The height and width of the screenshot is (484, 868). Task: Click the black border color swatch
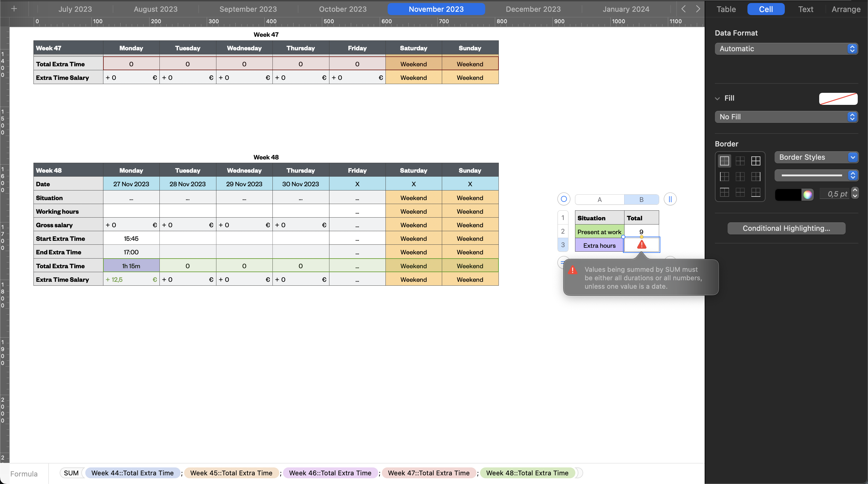point(788,194)
